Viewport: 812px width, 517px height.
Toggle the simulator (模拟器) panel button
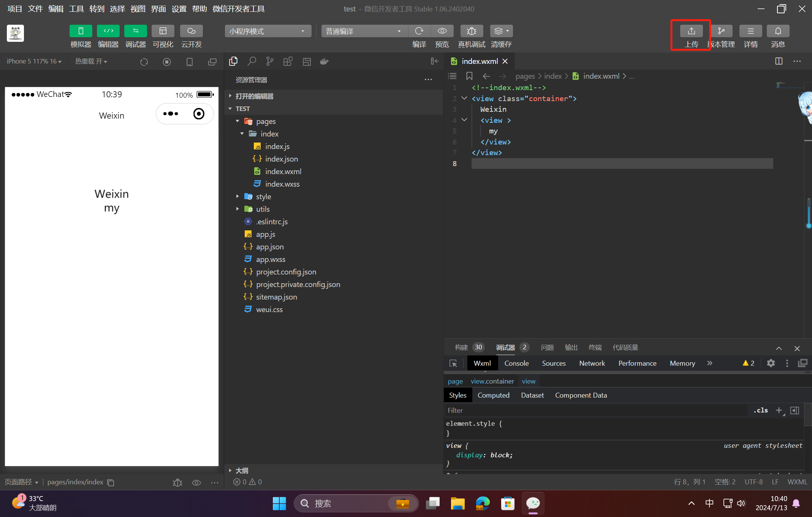(81, 31)
